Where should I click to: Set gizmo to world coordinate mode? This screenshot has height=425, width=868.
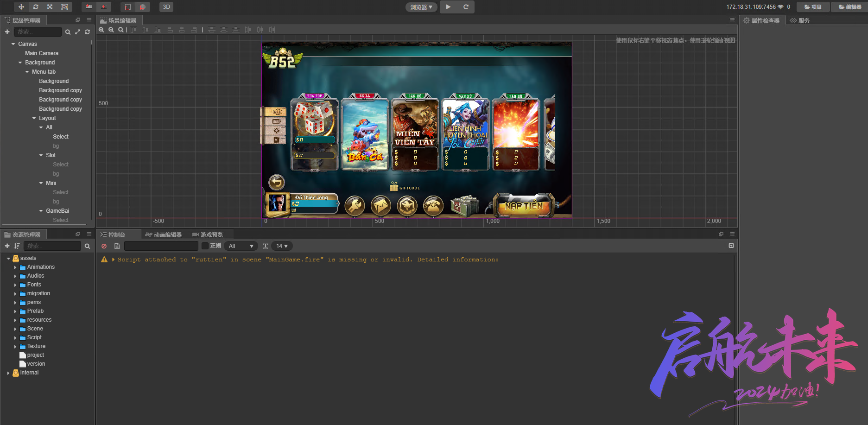[x=143, y=7]
